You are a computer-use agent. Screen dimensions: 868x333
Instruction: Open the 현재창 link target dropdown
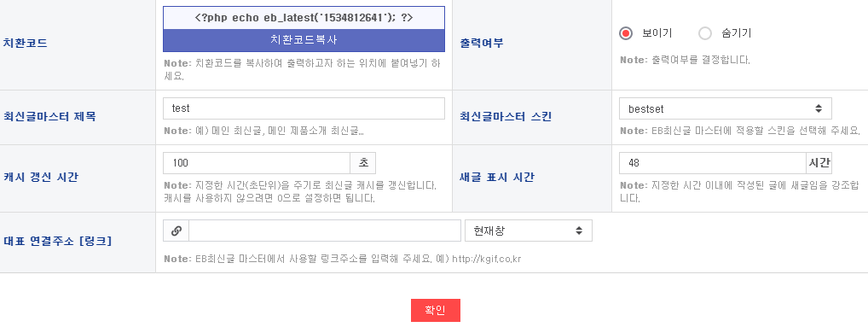tap(529, 231)
